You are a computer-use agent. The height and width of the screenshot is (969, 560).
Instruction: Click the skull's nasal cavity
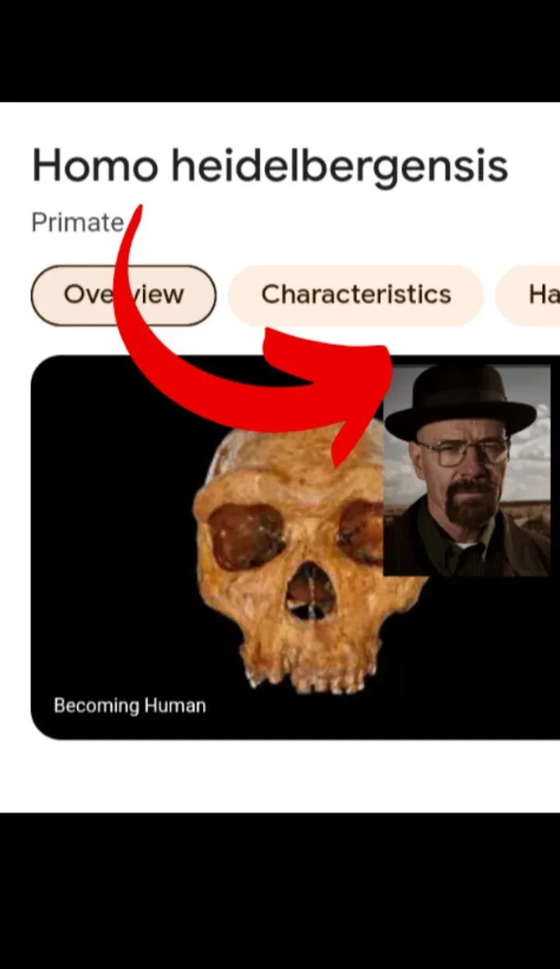point(310,593)
